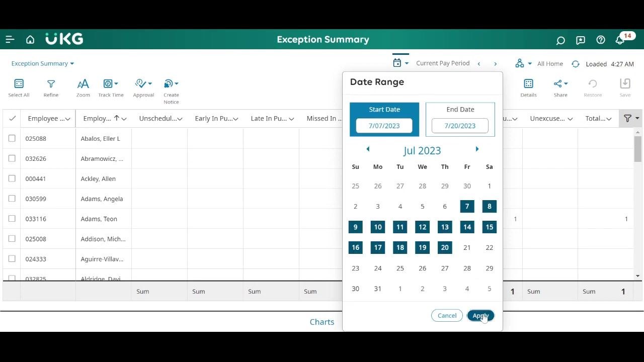Go to the Home icon
This screenshot has width=644, height=362.
pos(30,39)
